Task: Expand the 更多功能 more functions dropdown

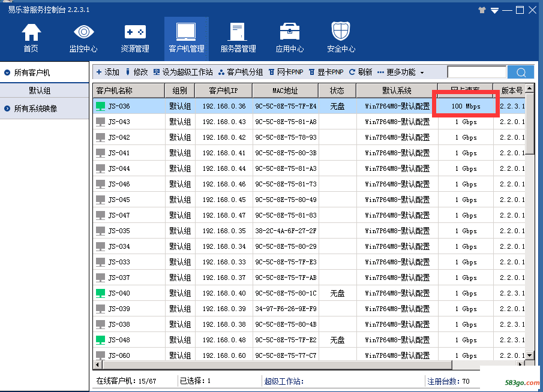Action: (x=400, y=72)
